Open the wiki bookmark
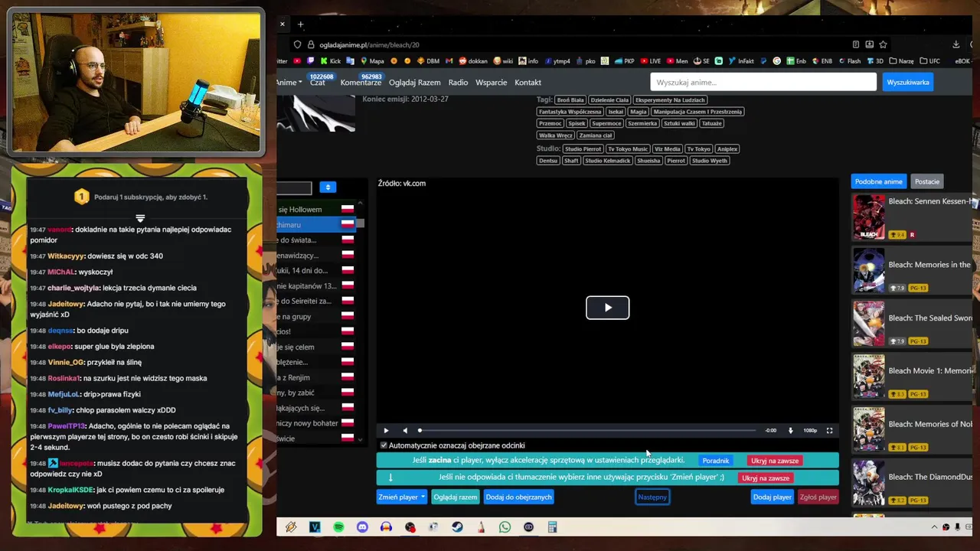980x551 pixels. pos(503,61)
